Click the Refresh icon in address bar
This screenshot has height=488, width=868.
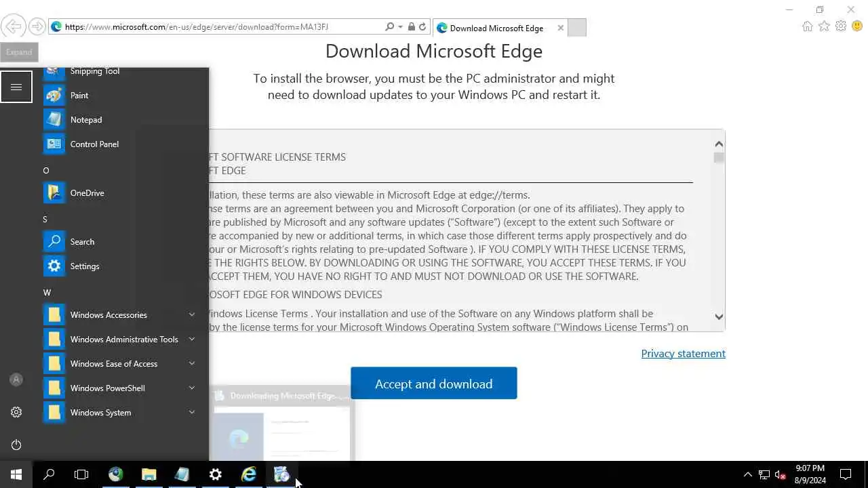point(422,27)
